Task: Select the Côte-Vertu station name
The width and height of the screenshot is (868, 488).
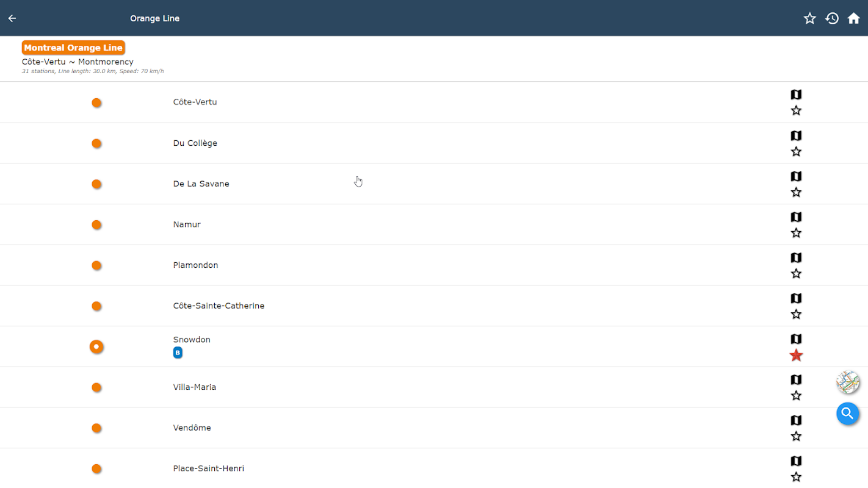Action: click(x=195, y=102)
